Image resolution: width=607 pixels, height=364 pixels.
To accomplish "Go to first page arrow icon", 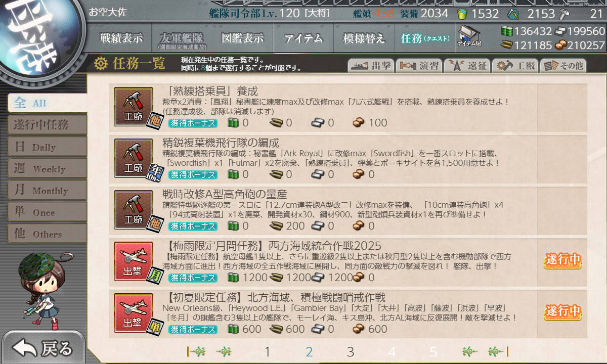I will (x=196, y=352).
